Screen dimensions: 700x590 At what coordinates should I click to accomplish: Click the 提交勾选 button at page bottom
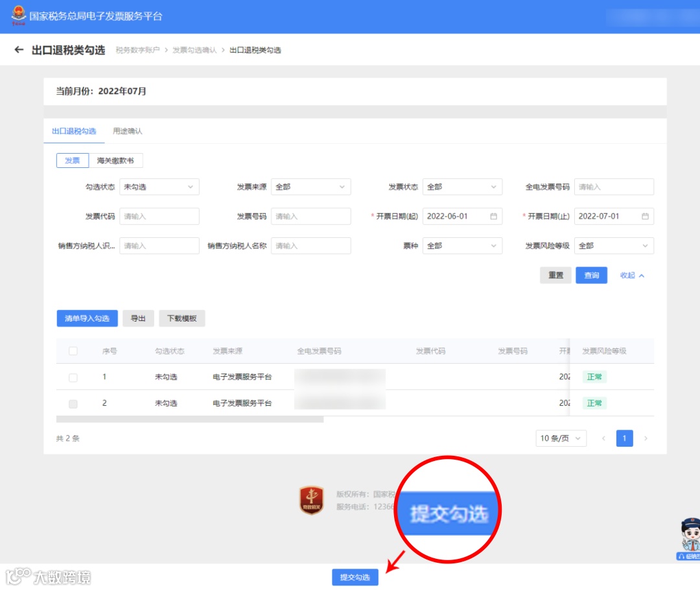tap(355, 577)
